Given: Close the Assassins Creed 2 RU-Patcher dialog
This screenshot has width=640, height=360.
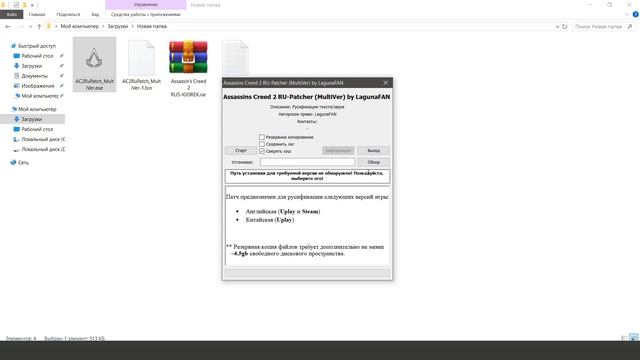Looking at the screenshot, I should (386, 83).
